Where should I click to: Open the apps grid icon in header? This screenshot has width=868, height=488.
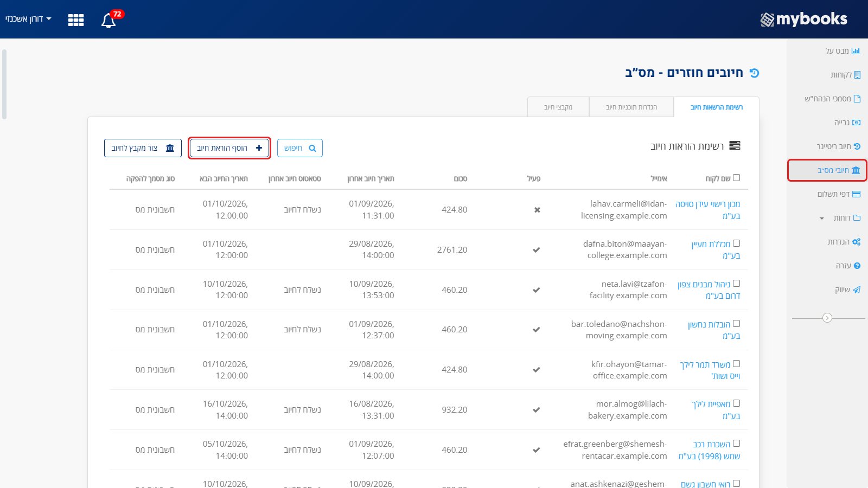(76, 20)
